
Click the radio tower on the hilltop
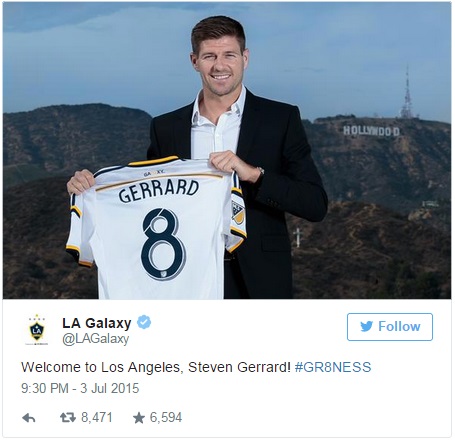point(406,93)
